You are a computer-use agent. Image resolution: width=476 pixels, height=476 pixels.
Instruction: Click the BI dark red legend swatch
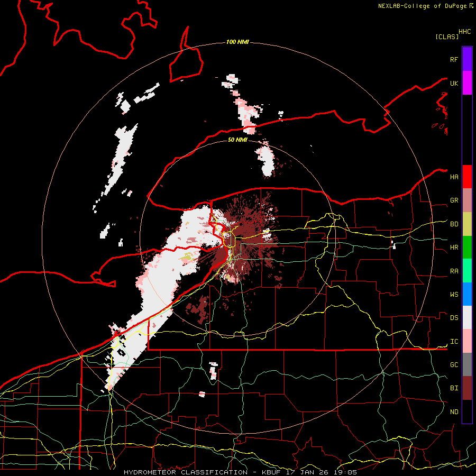pyautogui.click(x=467, y=388)
